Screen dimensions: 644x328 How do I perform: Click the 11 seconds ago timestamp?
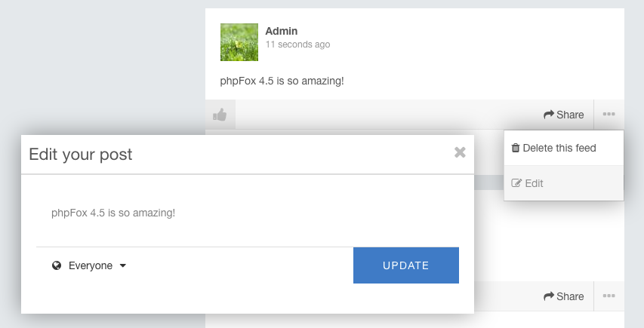pos(297,44)
